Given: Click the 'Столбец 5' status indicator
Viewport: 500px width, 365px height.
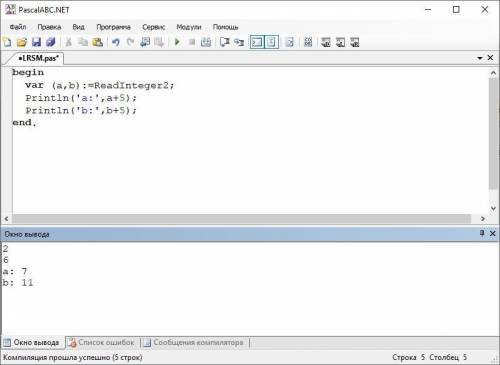Looking at the screenshot, I should [x=448, y=358].
